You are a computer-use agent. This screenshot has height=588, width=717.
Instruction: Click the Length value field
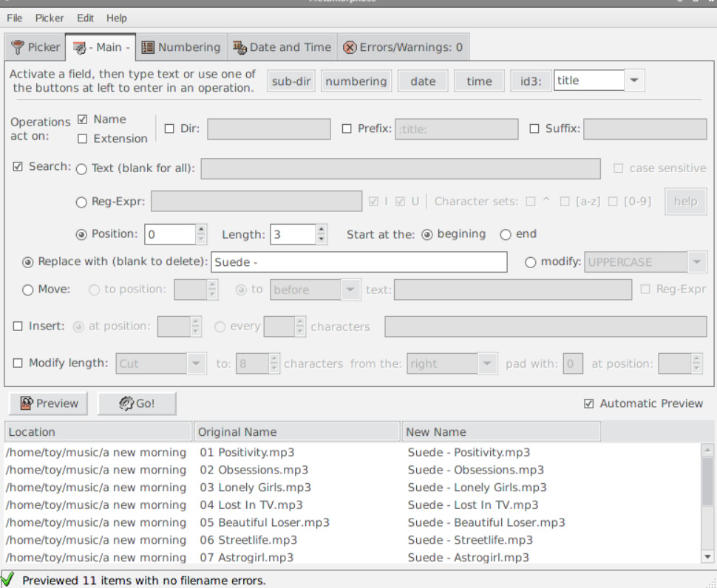coord(293,234)
